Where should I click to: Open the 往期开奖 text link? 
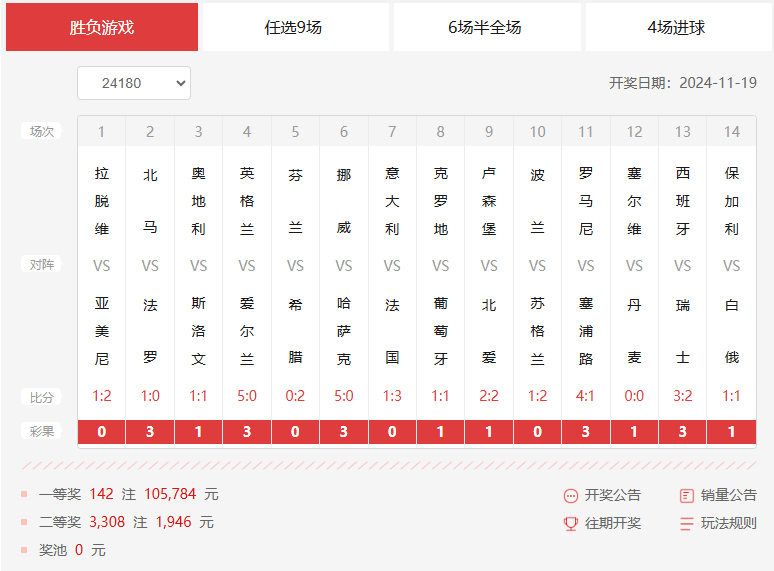pyautogui.click(x=613, y=523)
